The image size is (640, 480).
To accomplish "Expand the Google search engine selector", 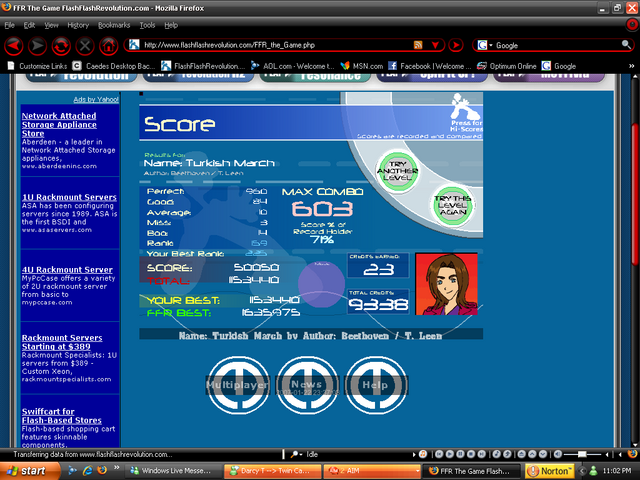I will [x=486, y=45].
